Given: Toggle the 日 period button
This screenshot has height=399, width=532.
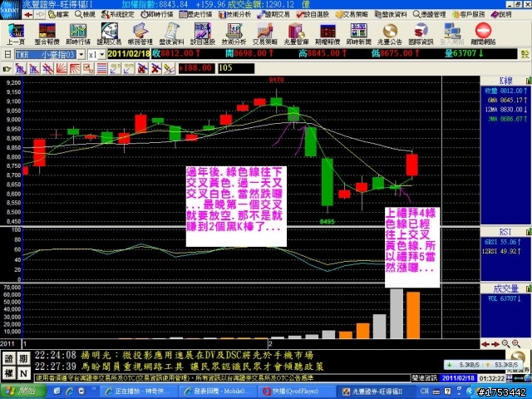Looking at the screenshot, I should (7, 54).
